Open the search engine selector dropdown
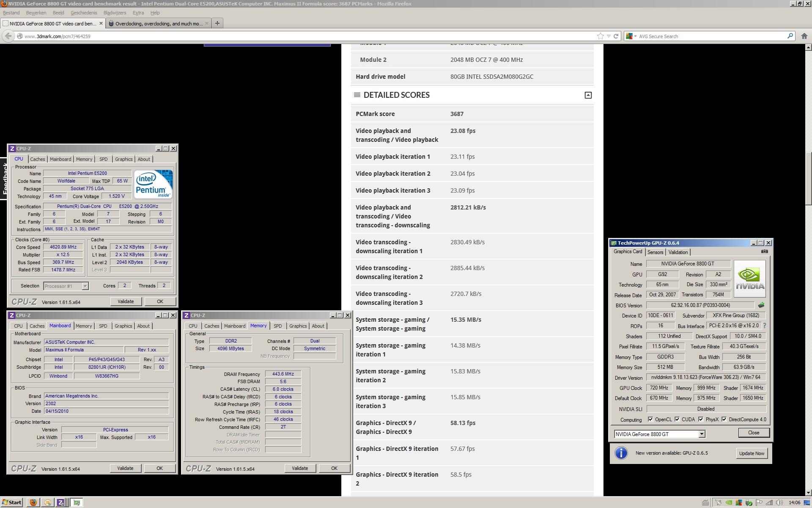This screenshot has height=508, width=812. tap(631, 36)
